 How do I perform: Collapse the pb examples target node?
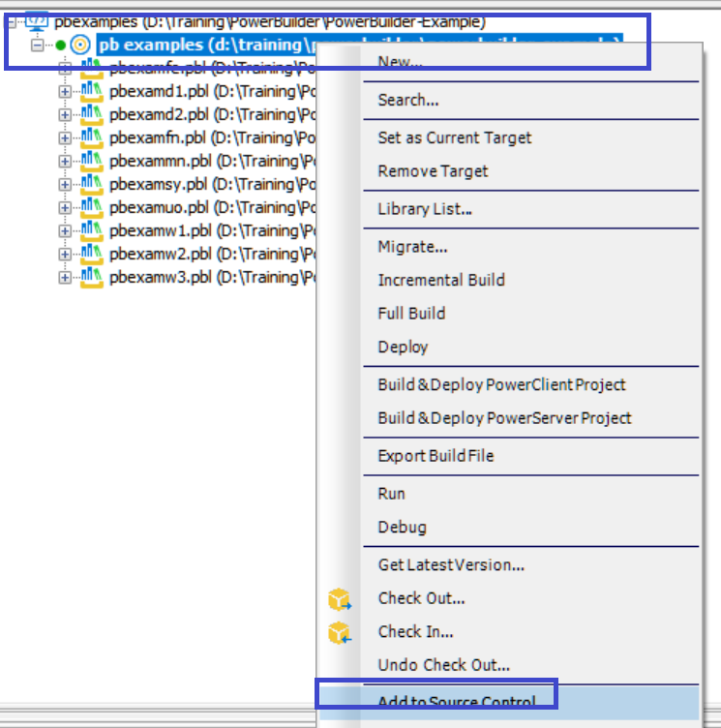(37, 45)
